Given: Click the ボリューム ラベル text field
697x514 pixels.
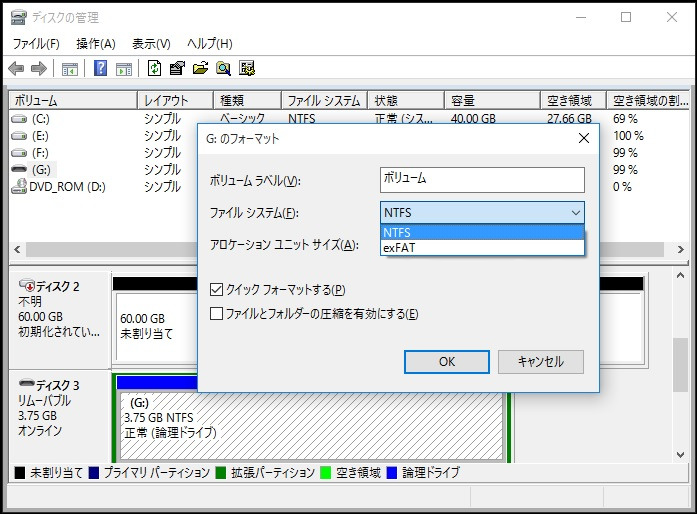Looking at the screenshot, I should 482,180.
